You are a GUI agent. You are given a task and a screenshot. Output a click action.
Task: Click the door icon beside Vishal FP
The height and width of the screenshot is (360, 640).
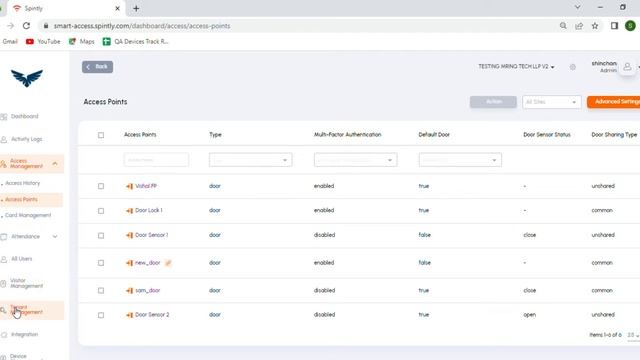pos(129,187)
